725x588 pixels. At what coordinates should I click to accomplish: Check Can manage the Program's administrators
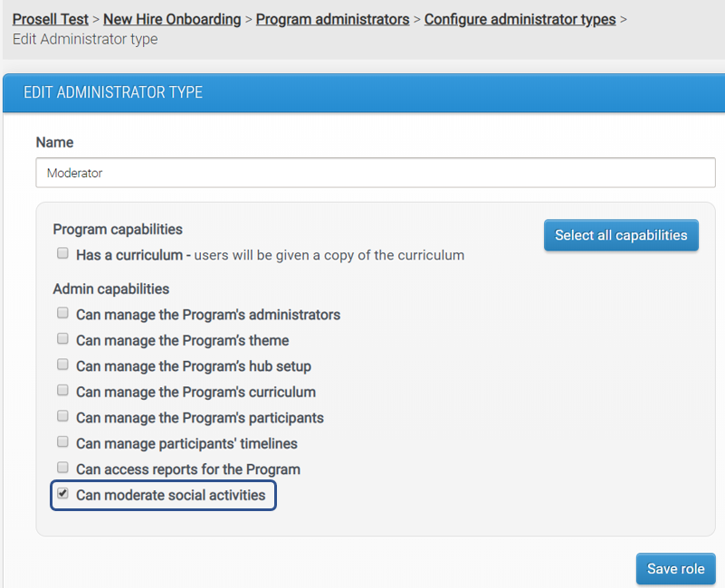tap(62, 314)
